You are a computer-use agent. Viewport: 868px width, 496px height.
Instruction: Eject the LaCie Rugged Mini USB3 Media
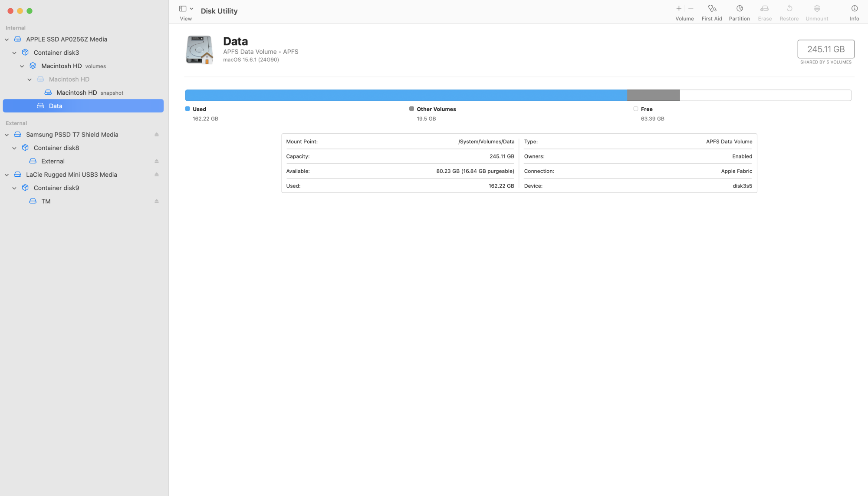[x=157, y=175]
